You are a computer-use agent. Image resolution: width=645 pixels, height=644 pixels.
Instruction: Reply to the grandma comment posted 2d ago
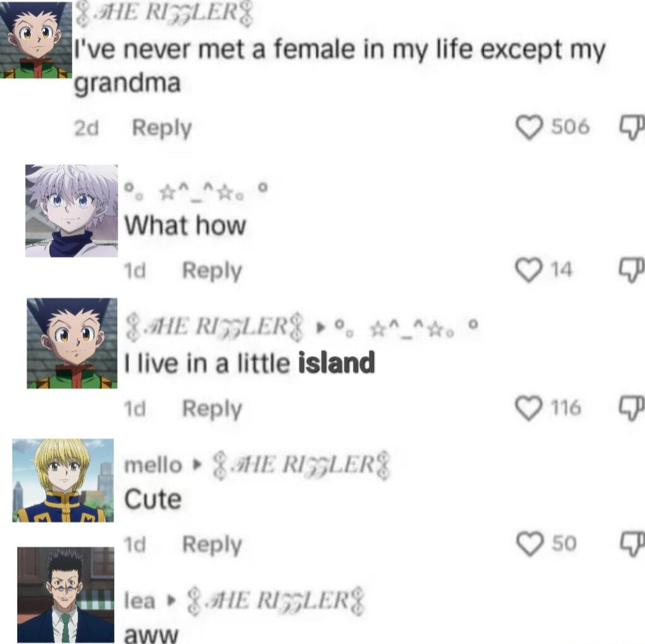(161, 128)
